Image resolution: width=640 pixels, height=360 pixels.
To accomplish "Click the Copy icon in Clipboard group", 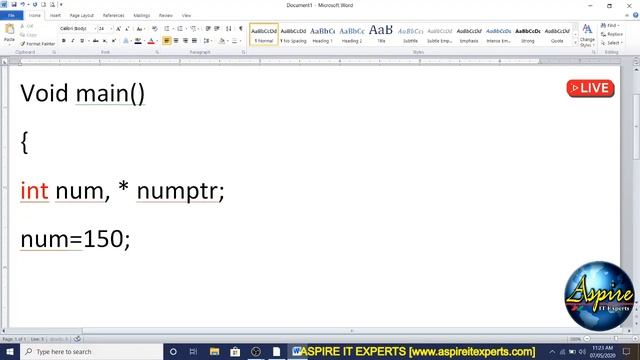I will pos(23,35).
